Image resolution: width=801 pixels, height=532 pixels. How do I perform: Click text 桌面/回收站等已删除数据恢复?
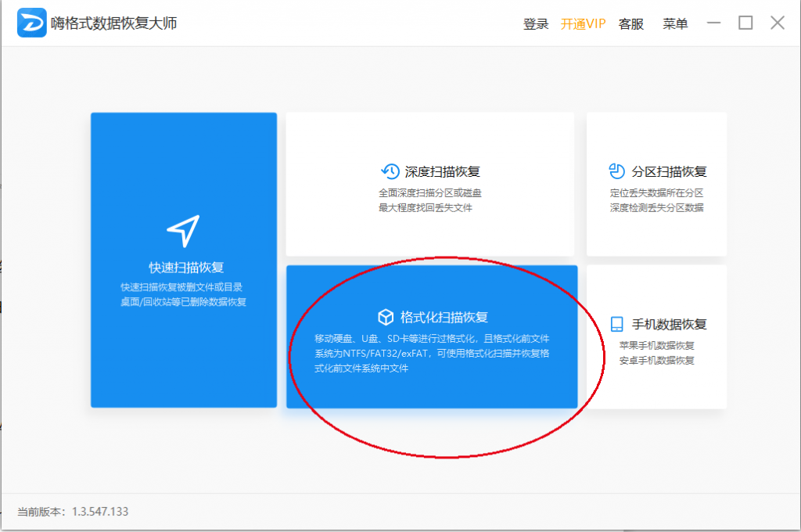point(183,301)
